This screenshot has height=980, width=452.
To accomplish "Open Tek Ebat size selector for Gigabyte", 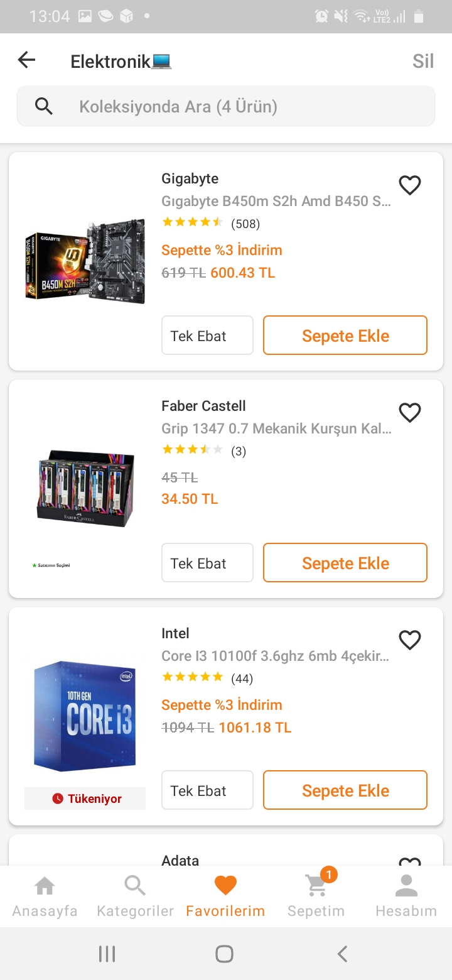I will (x=207, y=335).
